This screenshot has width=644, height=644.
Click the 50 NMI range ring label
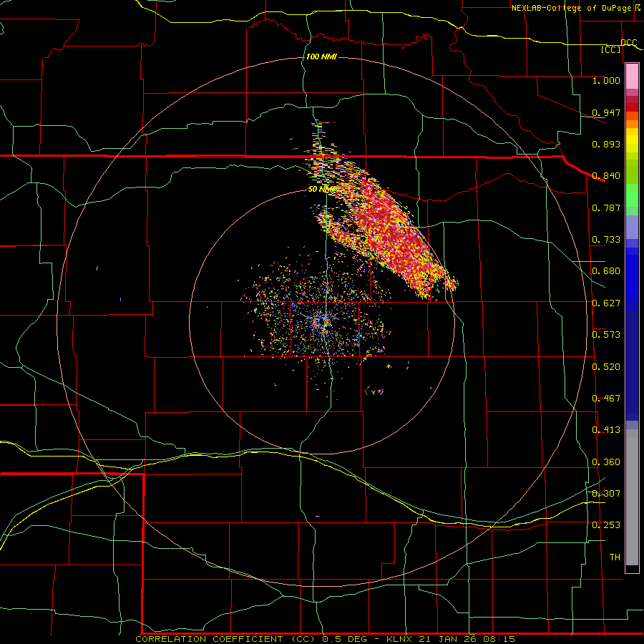pyautogui.click(x=321, y=190)
